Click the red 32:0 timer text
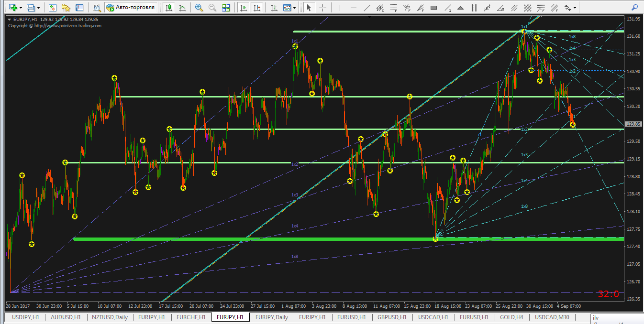 609,294
